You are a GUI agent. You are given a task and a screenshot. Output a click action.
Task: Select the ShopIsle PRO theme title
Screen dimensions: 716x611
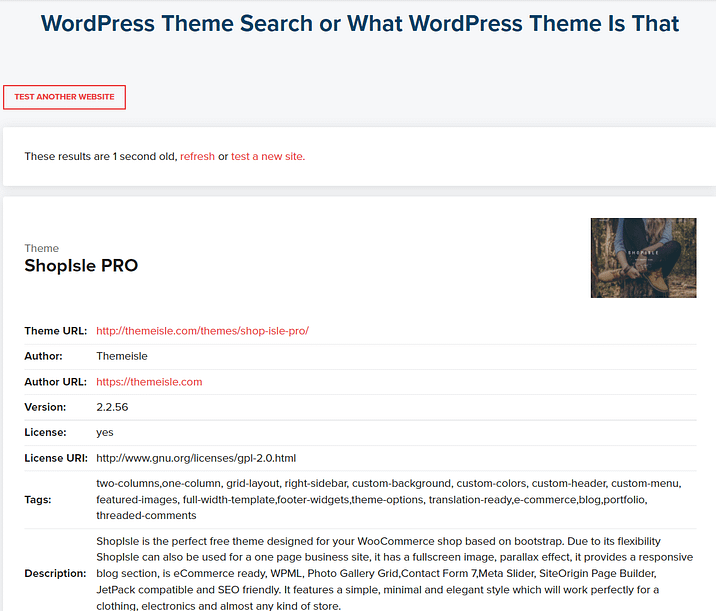[81, 265]
